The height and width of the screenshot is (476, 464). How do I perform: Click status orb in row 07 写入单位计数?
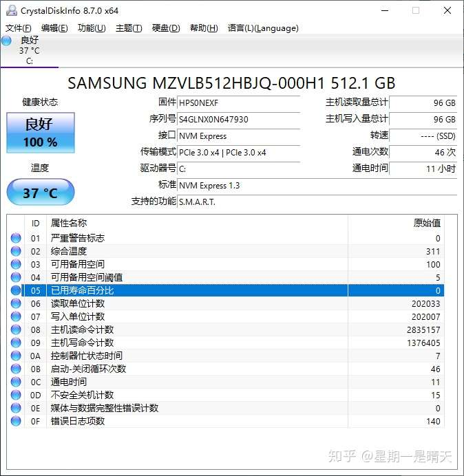[x=16, y=316]
